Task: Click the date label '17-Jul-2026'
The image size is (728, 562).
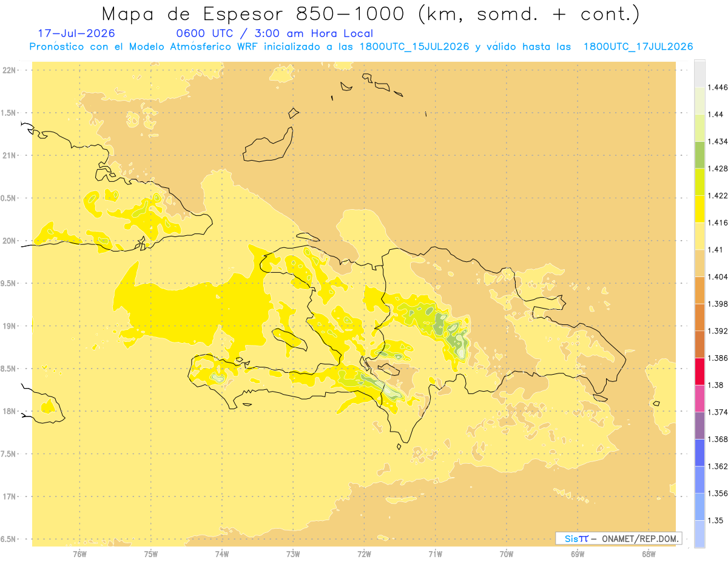Action: click(76, 33)
